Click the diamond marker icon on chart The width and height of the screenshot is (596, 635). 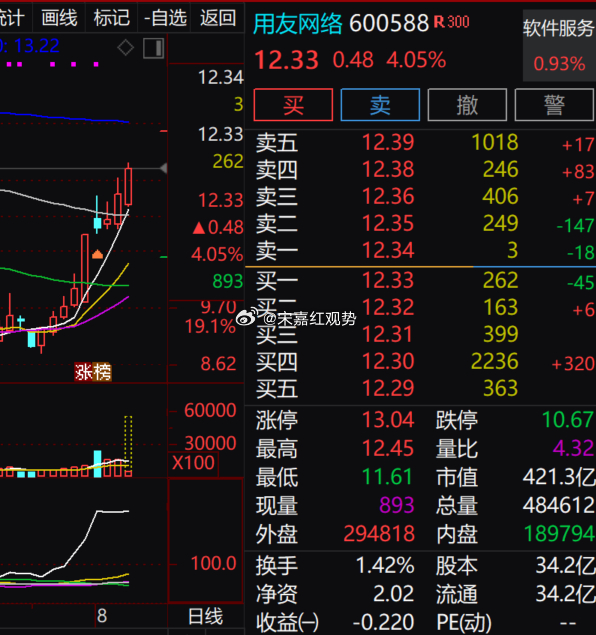click(x=126, y=48)
